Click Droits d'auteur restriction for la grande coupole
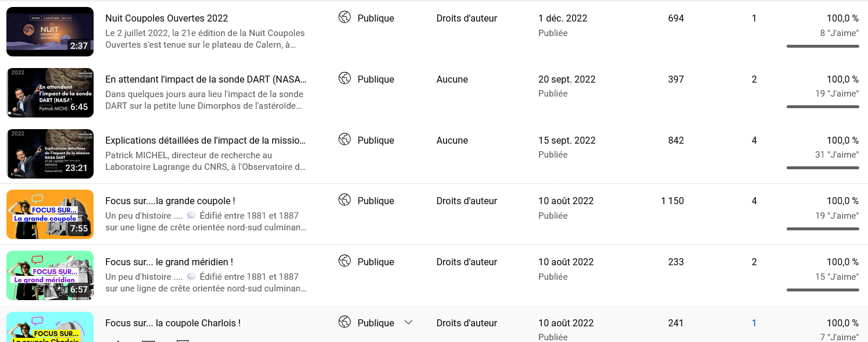Viewport: 868px width, 342px height. (467, 201)
